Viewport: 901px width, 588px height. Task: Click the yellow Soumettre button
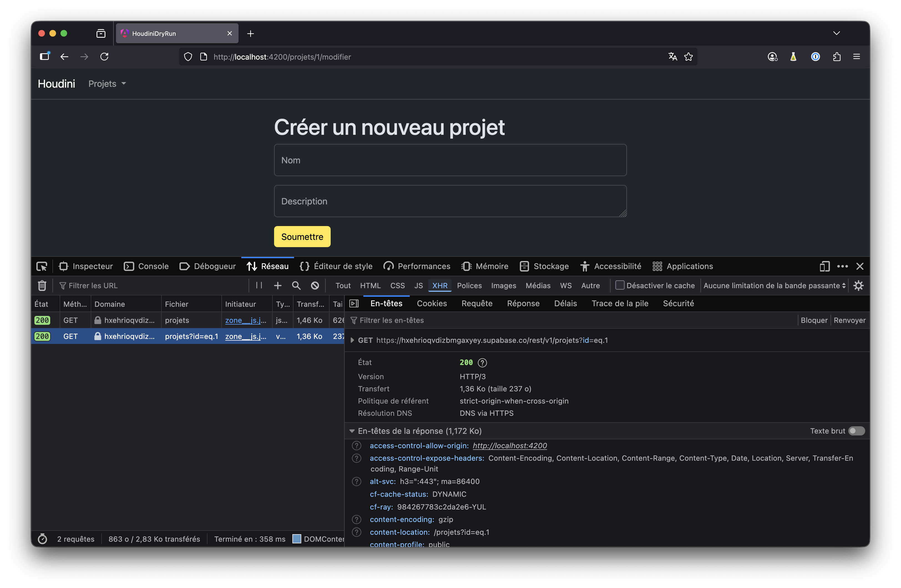pos(302,237)
